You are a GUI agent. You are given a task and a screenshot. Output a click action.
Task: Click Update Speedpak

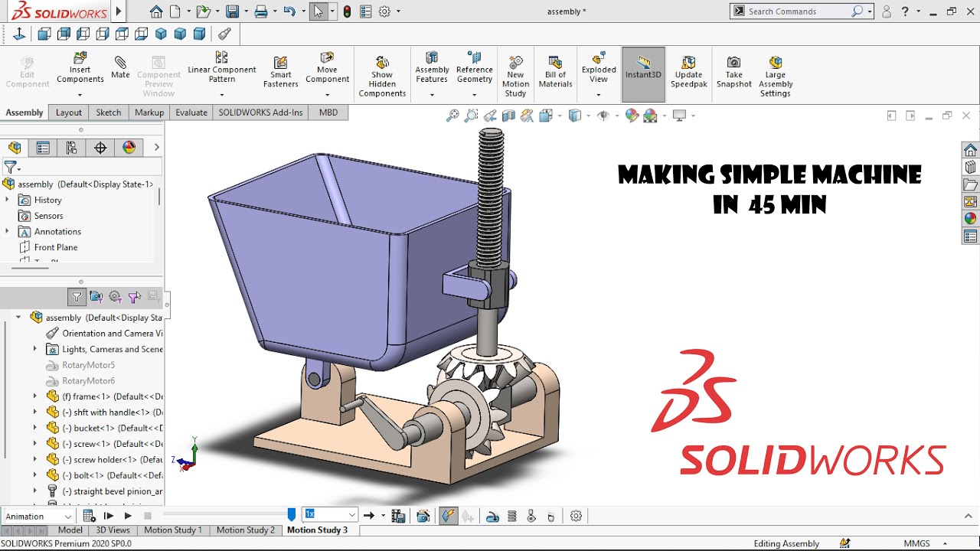click(x=688, y=71)
